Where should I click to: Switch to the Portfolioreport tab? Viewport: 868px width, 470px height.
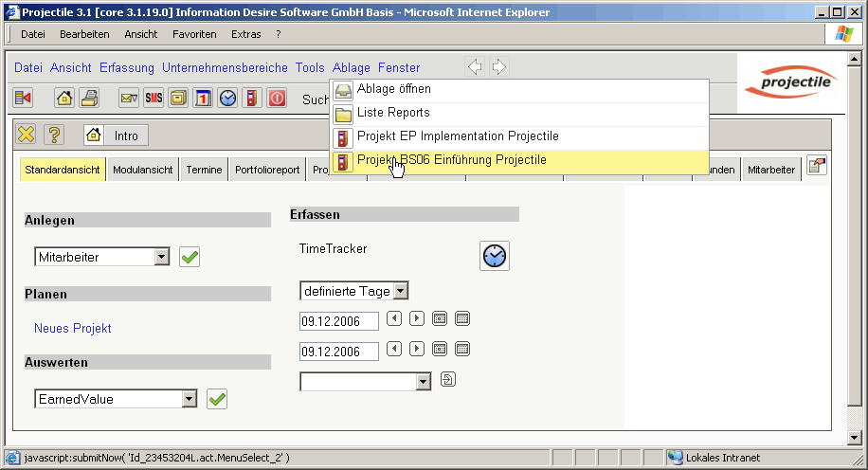tap(267, 170)
